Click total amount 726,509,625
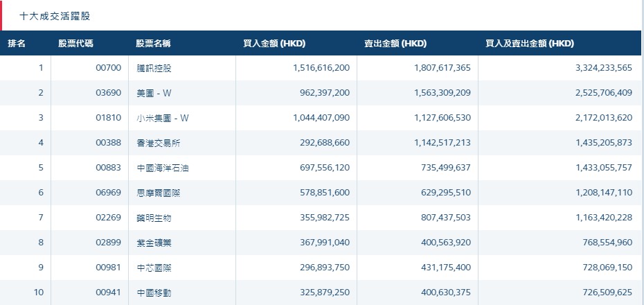 pyautogui.click(x=607, y=293)
